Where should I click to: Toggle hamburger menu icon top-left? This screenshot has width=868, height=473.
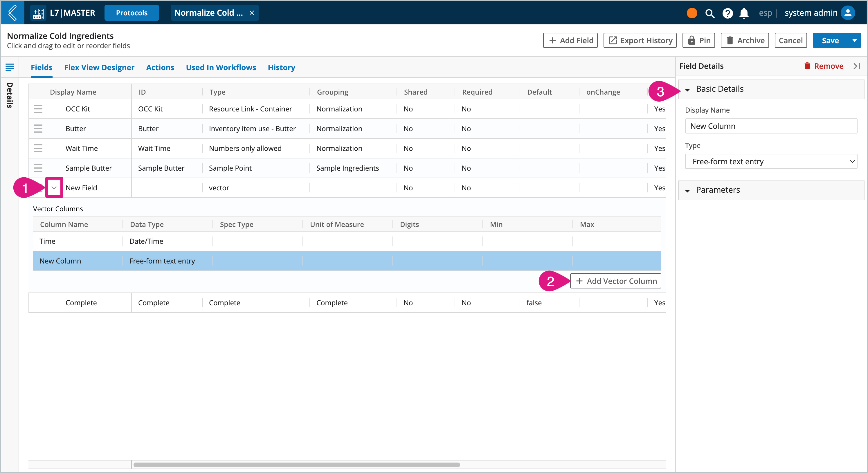10,67
